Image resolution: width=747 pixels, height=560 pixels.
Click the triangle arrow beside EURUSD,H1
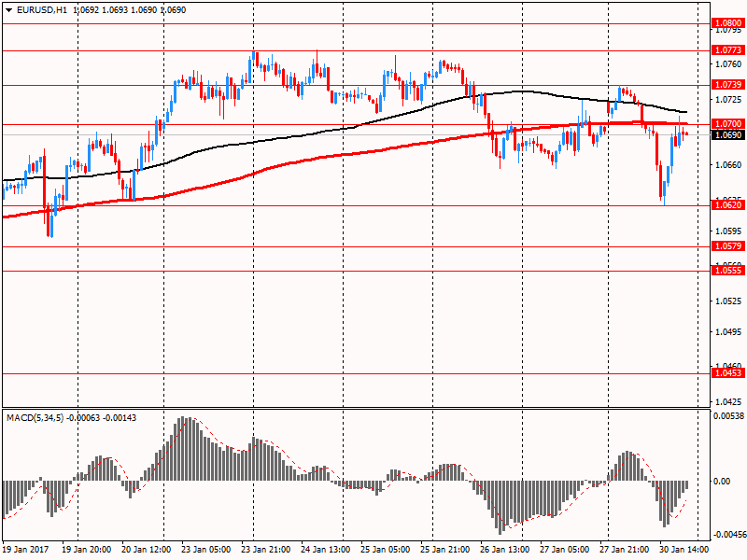click(7, 9)
